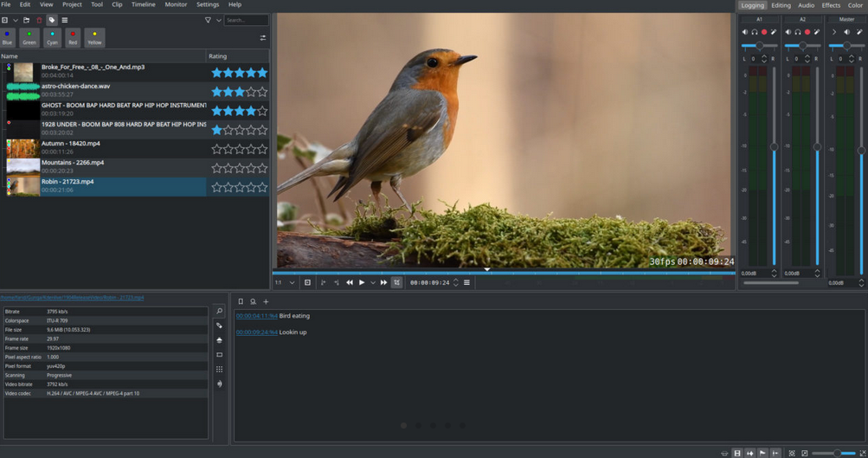868x458 pixels.
Task: Click the delete clip trash icon
Action: pos(39,20)
